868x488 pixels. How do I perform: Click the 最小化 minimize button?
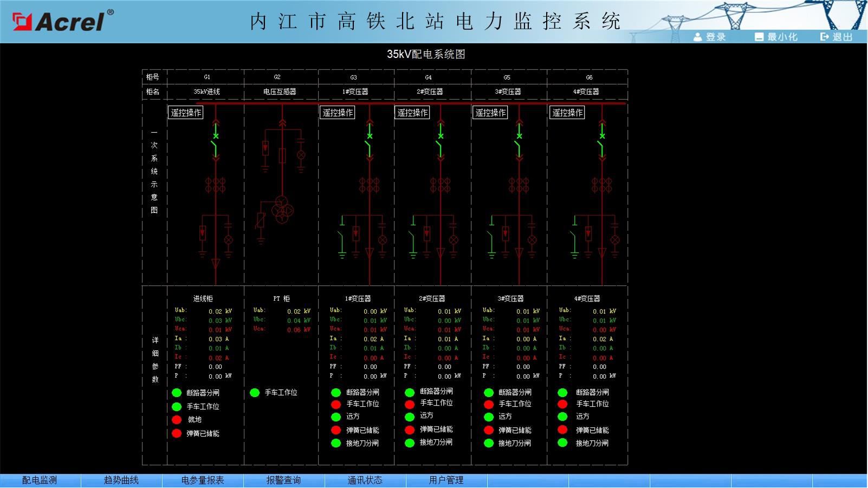(776, 37)
